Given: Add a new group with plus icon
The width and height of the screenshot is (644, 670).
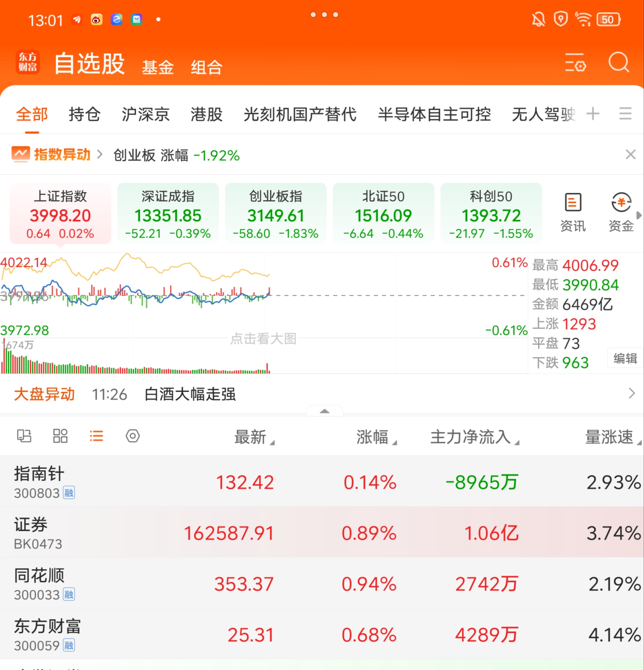Looking at the screenshot, I should click(593, 113).
